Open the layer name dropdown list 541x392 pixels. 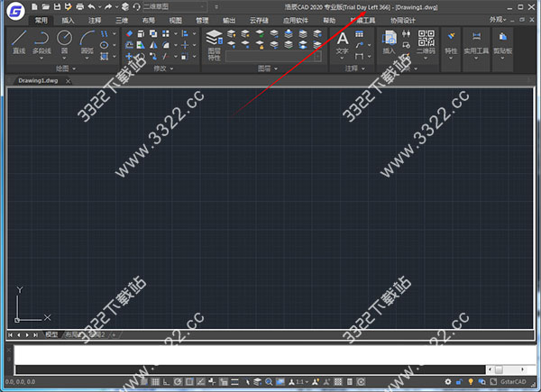[273, 56]
